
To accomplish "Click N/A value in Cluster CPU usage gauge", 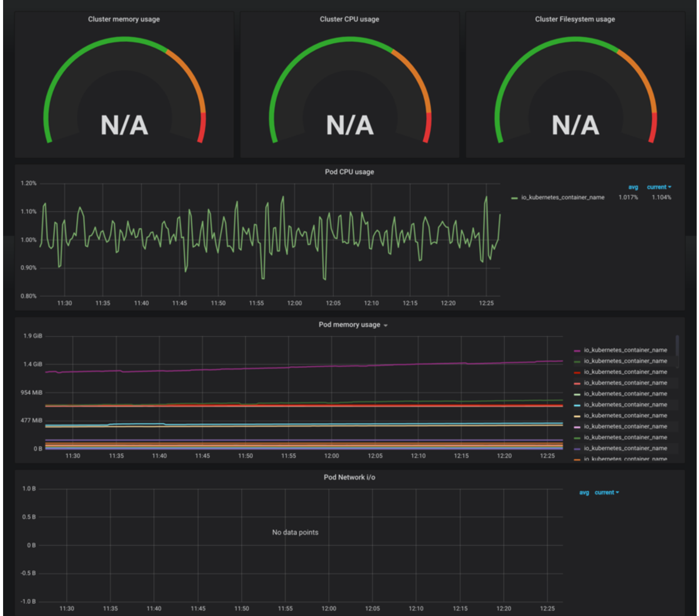I will tap(349, 125).
